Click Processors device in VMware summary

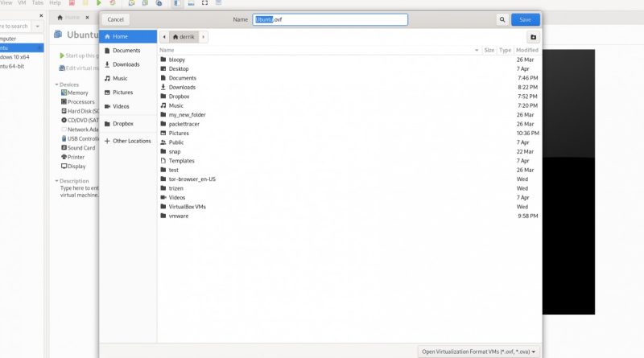(77, 102)
